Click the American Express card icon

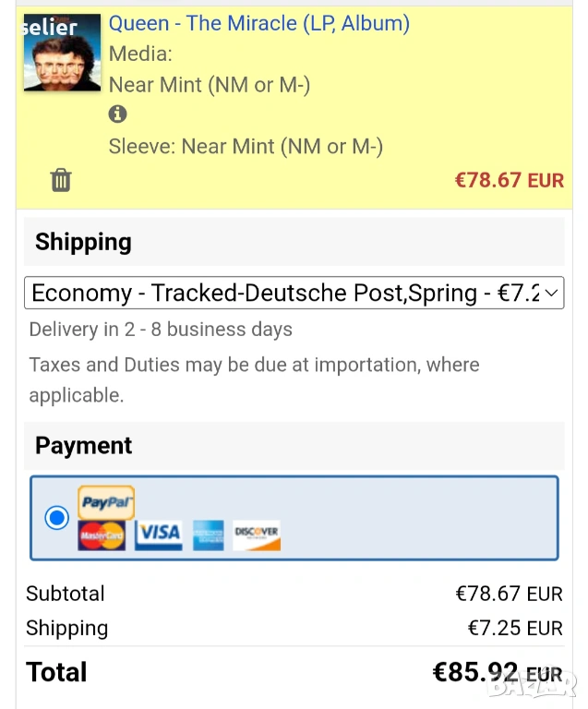pyautogui.click(x=209, y=535)
